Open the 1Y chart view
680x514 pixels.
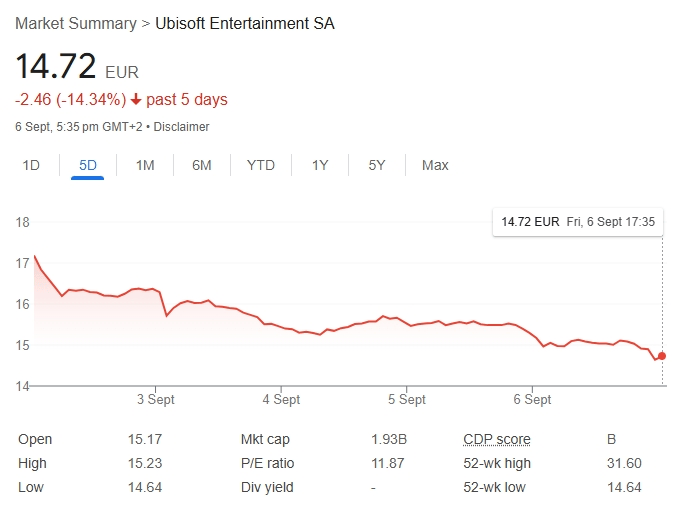pos(320,165)
